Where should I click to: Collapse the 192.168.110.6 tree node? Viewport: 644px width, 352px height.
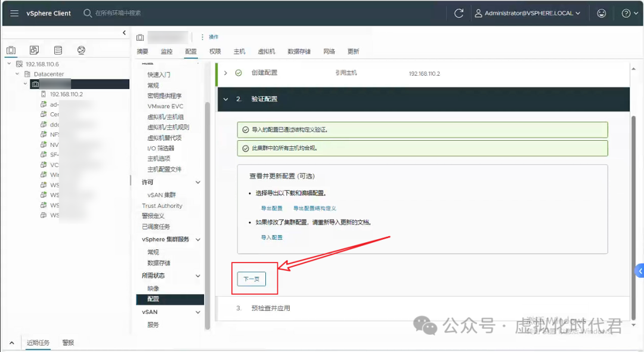(8, 64)
